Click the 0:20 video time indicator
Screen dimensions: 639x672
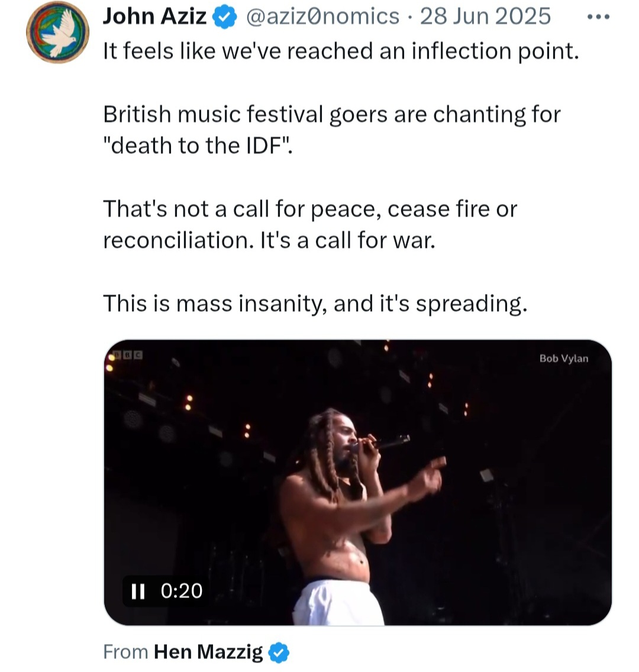tap(181, 591)
